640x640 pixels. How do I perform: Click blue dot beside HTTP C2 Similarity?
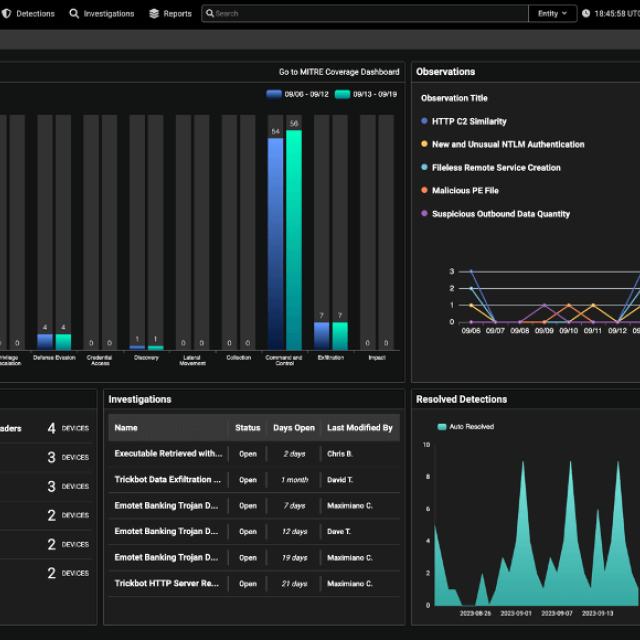[x=424, y=121]
